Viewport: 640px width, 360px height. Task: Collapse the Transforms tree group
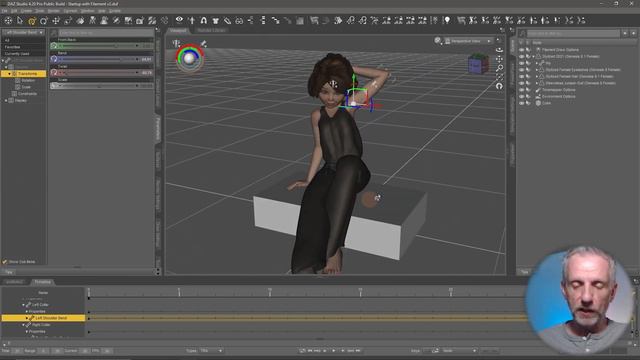pos(9,74)
